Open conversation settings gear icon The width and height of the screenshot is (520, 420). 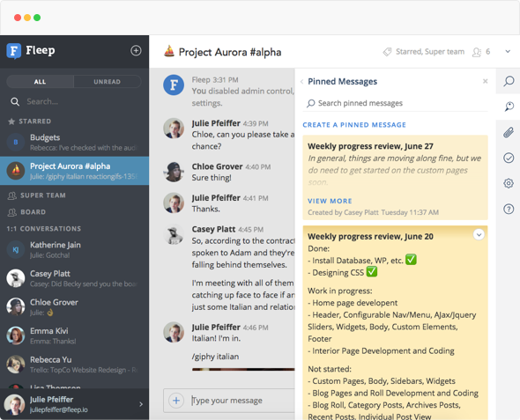click(x=509, y=183)
